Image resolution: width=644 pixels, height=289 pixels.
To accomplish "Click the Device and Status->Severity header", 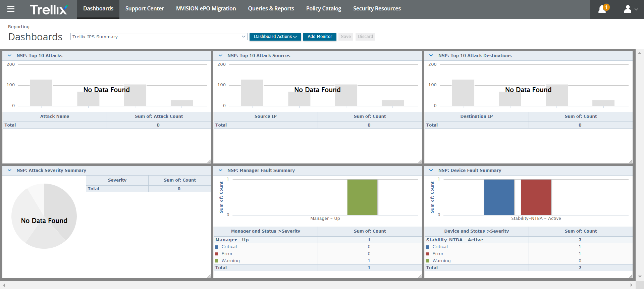I will tap(477, 231).
